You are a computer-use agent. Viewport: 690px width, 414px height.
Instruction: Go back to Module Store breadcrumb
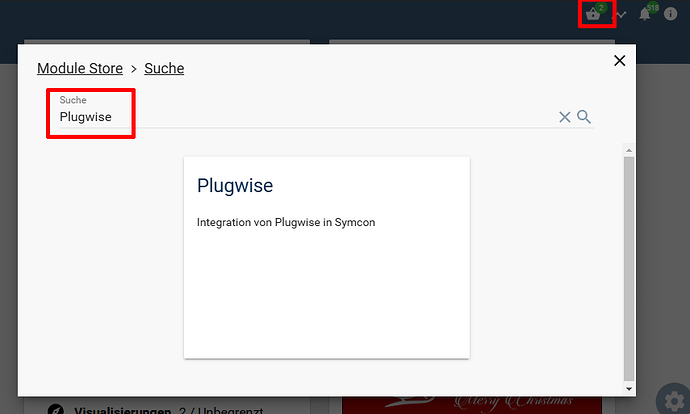pyautogui.click(x=80, y=68)
